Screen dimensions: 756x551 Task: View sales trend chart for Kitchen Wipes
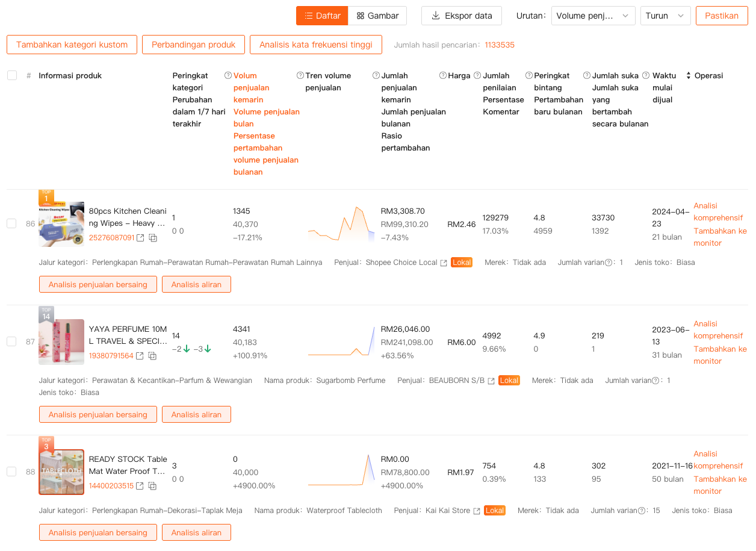point(341,224)
